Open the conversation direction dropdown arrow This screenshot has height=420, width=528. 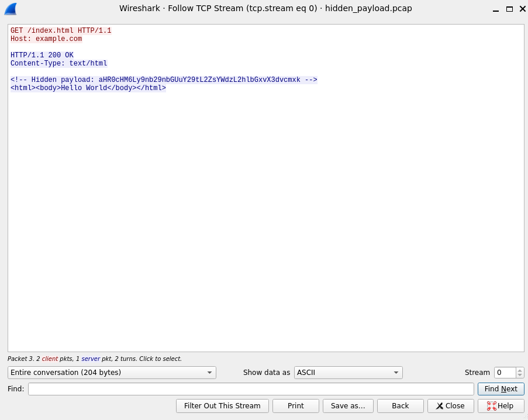point(209,373)
